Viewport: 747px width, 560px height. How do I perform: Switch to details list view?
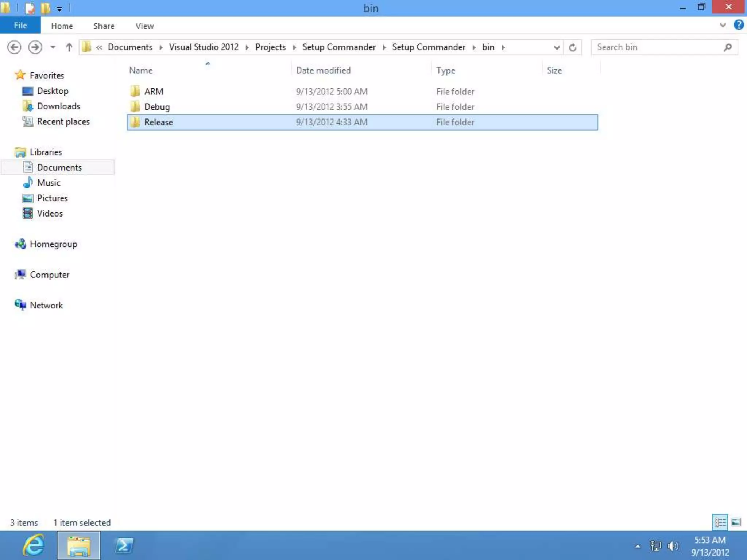pyautogui.click(x=720, y=522)
